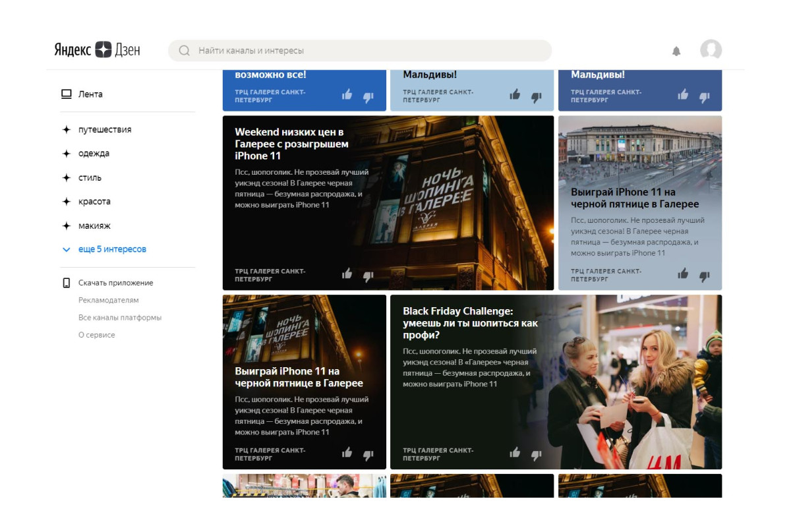Open 'Все каналы платформы' link

(x=120, y=318)
